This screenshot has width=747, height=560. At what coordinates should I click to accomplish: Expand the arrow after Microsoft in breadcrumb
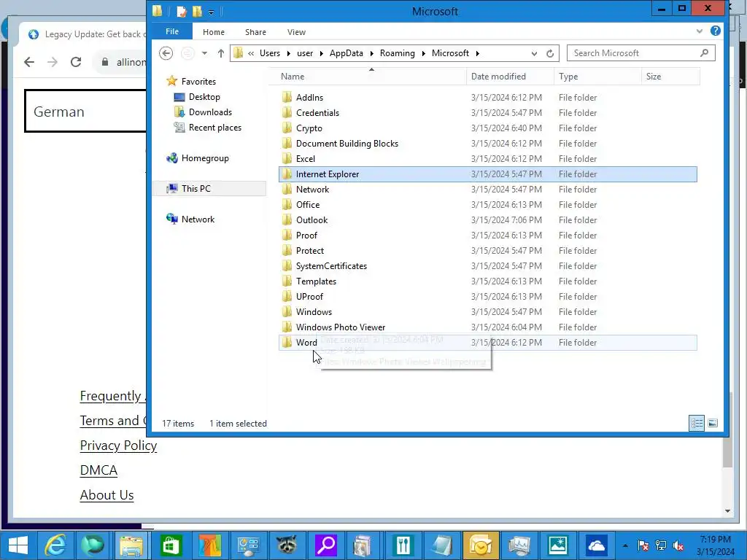click(477, 53)
